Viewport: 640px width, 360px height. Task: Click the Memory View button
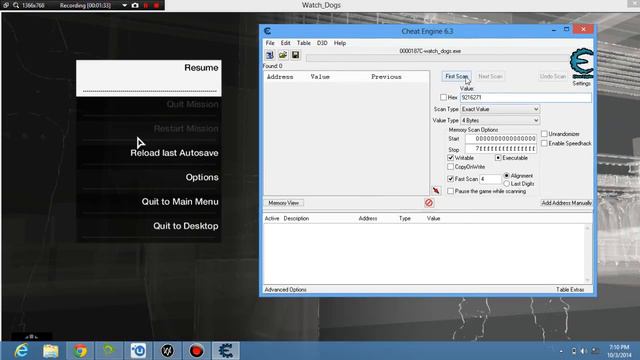coord(284,203)
